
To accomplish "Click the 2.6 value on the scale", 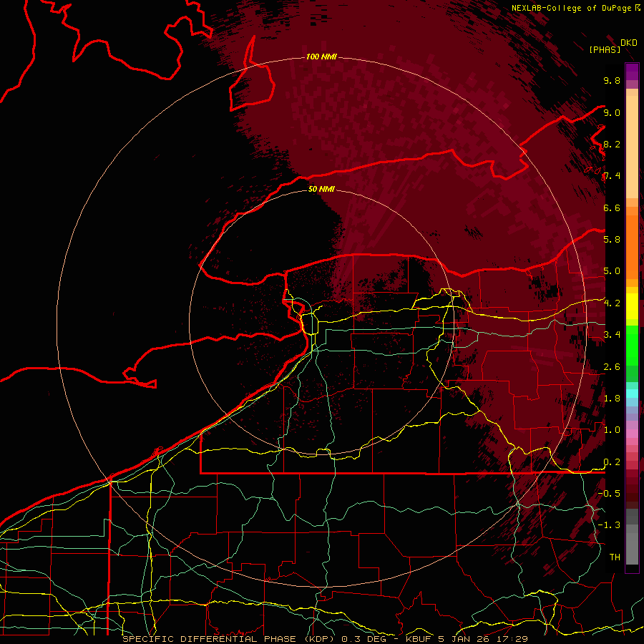I will [x=612, y=367].
